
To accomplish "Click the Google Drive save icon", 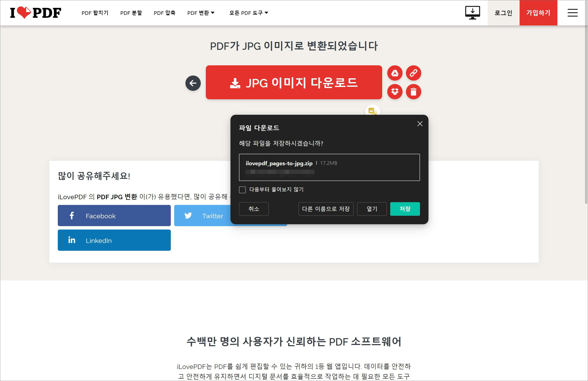I will (x=394, y=73).
